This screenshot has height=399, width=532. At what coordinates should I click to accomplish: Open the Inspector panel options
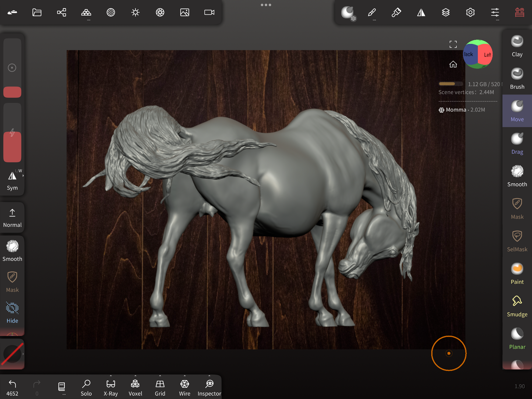click(209, 376)
